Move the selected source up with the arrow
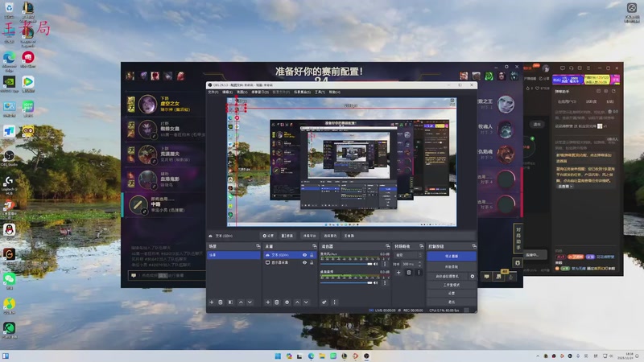 (297, 302)
